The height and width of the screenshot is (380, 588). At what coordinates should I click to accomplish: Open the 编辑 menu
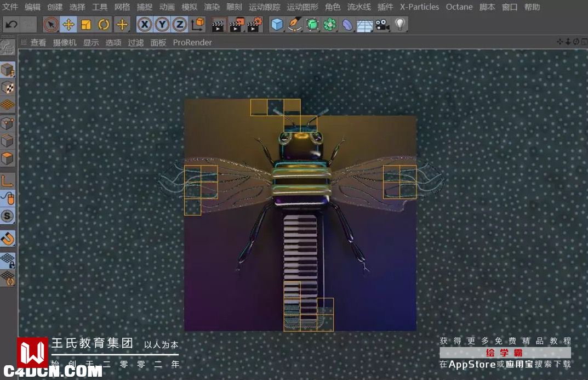coord(33,7)
